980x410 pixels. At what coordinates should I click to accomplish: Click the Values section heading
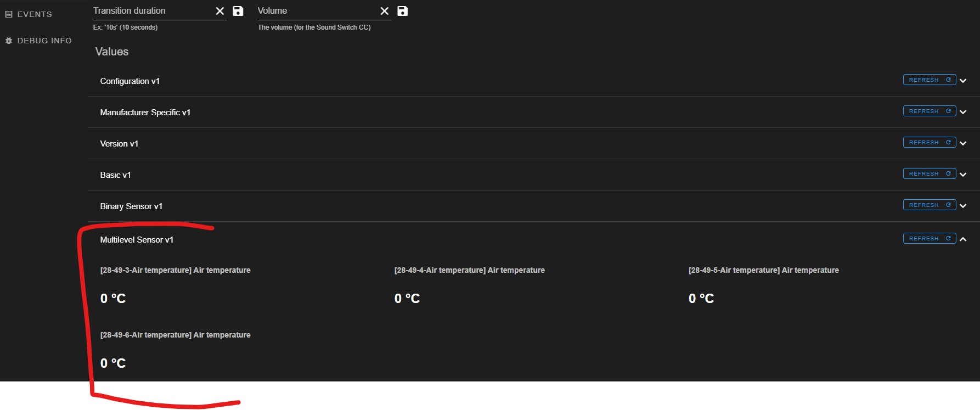pyautogui.click(x=112, y=52)
